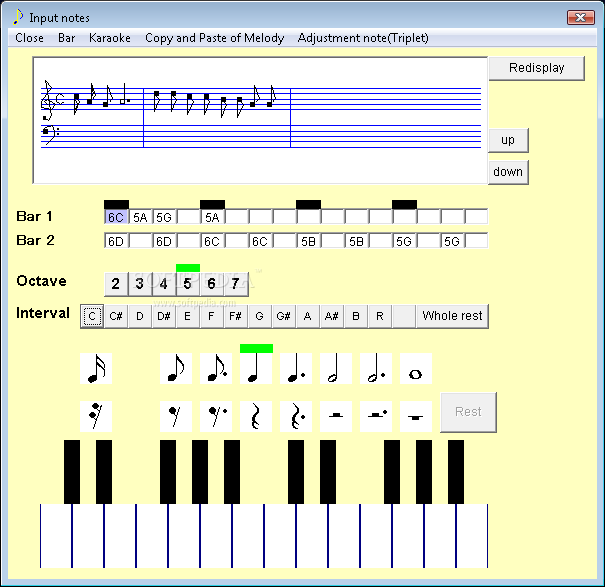605x587 pixels.
Task: Open the Bar menu
Action: (66, 38)
